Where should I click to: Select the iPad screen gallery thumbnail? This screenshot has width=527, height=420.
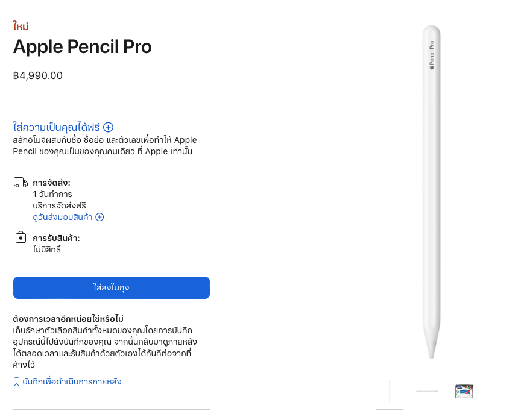(x=464, y=391)
